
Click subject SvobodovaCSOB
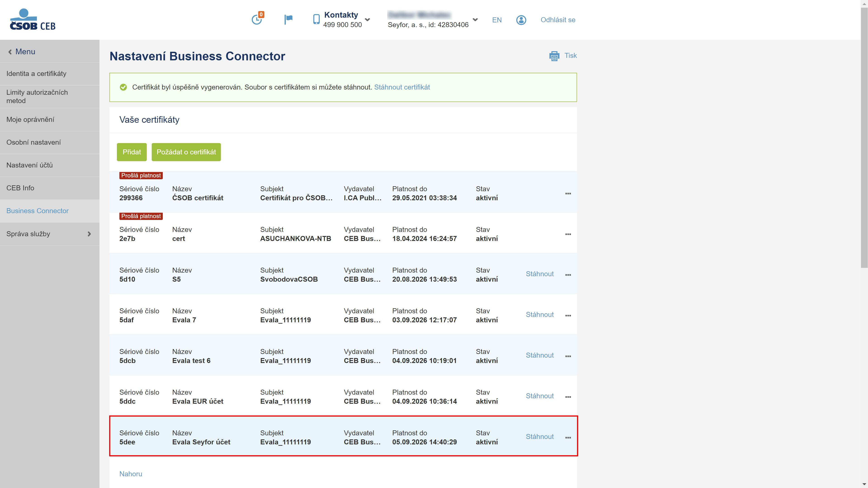289,280
